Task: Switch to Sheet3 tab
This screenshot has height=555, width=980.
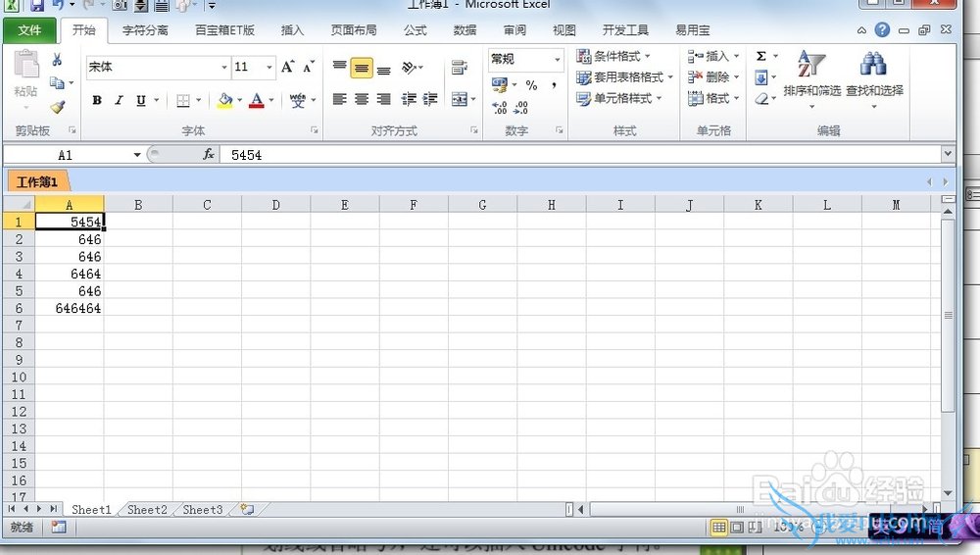Action: (x=203, y=509)
